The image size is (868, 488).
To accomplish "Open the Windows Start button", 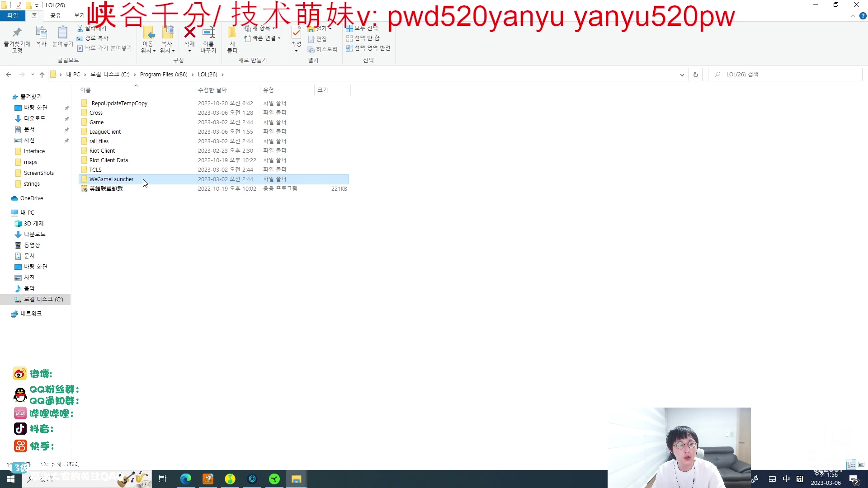I will (11, 479).
